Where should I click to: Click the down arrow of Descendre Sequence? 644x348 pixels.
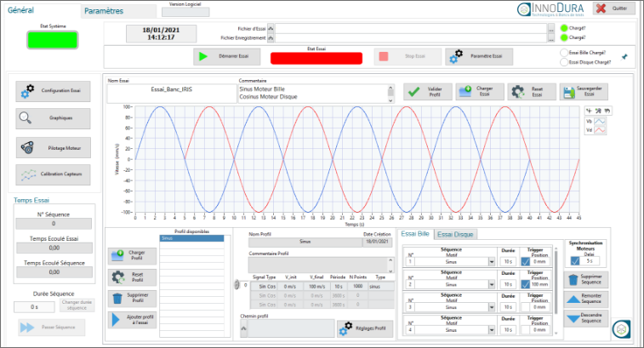[x=573, y=318]
